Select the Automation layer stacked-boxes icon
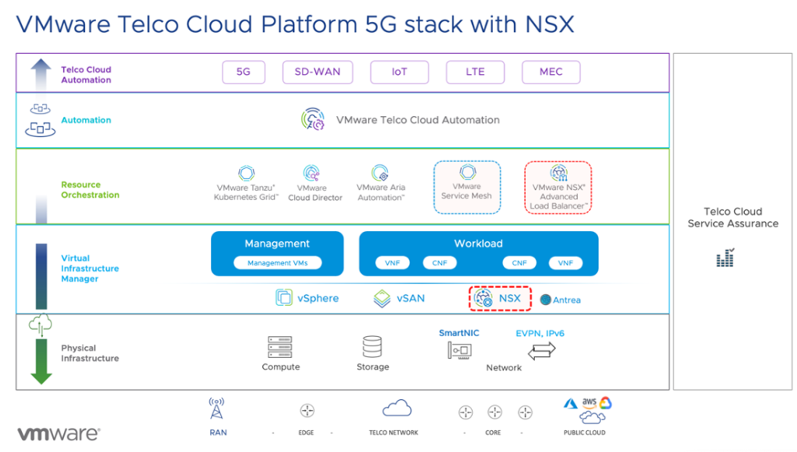The height and width of the screenshot is (452, 797). click(40, 120)
